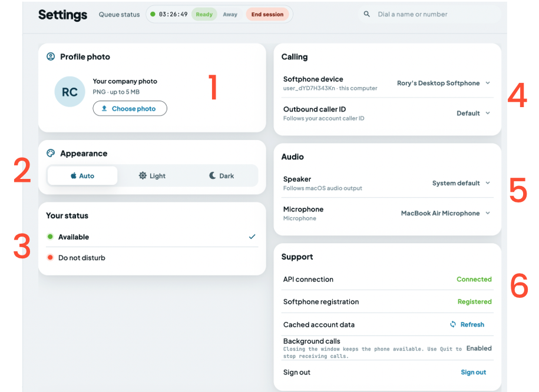
Task: Click the End session button
Action: point(267,15)
